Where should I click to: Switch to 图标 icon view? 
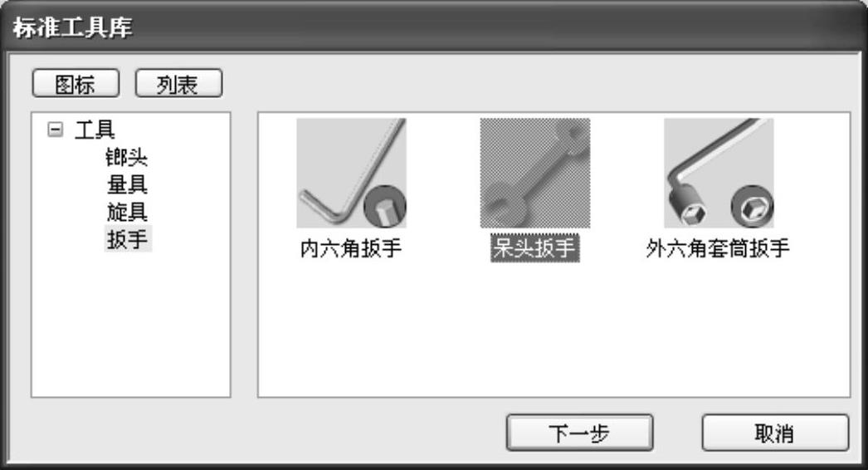click(76, 84)
